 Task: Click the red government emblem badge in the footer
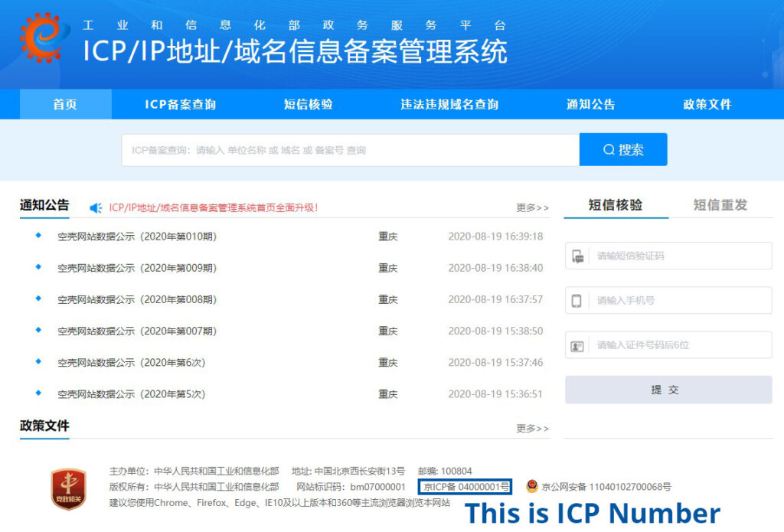pos(67,485)
